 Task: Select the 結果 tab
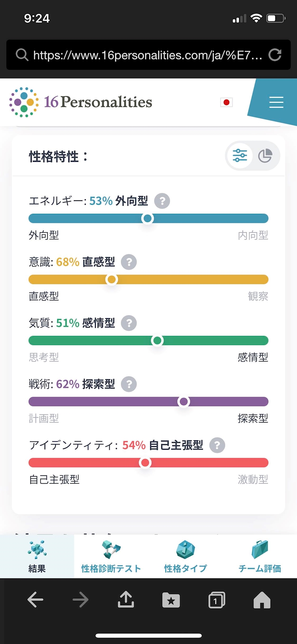pos(37,556)
